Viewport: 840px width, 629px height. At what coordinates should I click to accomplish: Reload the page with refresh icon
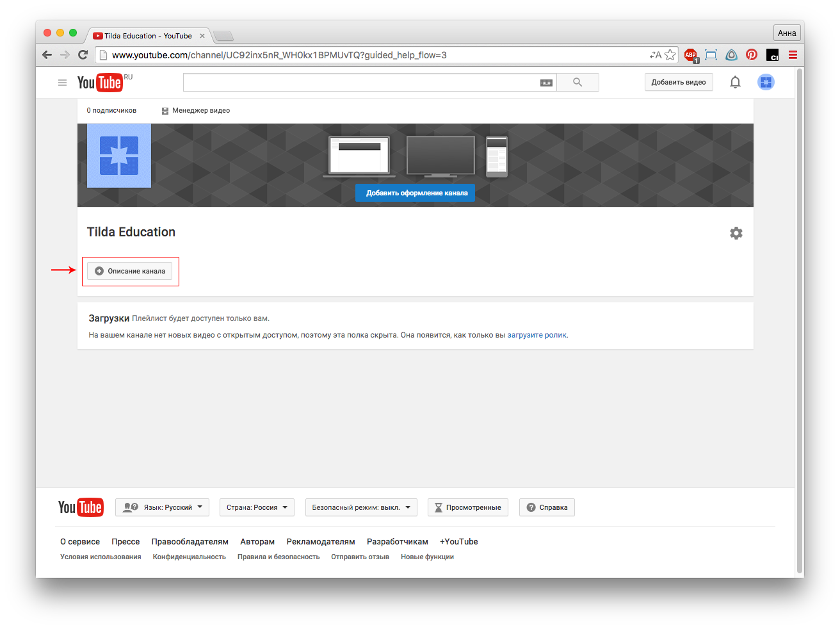pyautogui.click(x=83, y=55)
